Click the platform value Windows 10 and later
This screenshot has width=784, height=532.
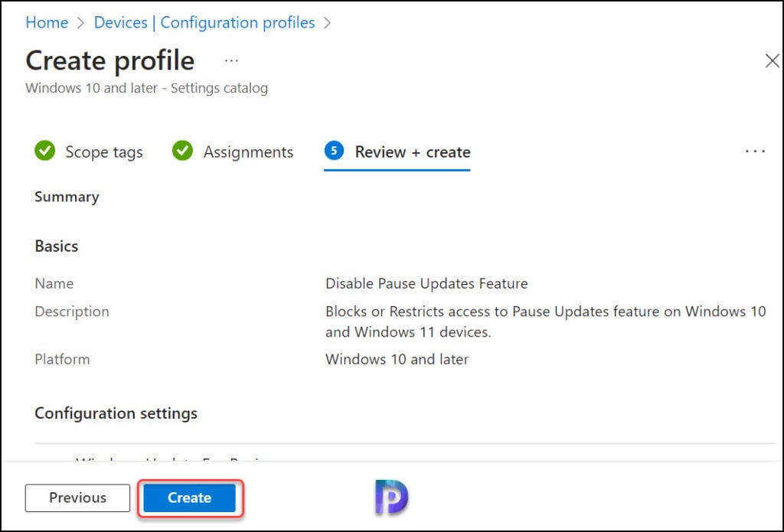pos(397,359)
